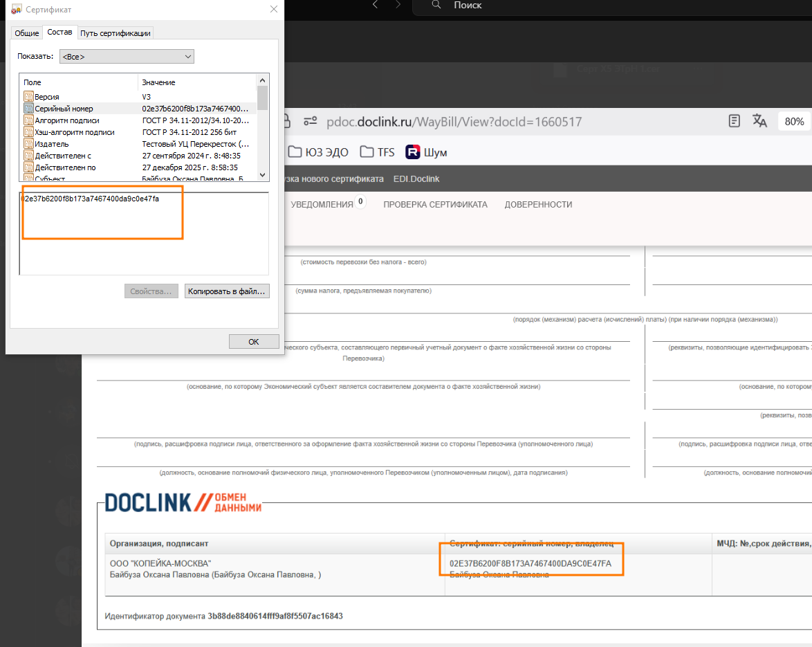The height and width of the screenshot is (647, 812).
Task: Expand the Показать <Все> dropdown
Action: point(127,57)
